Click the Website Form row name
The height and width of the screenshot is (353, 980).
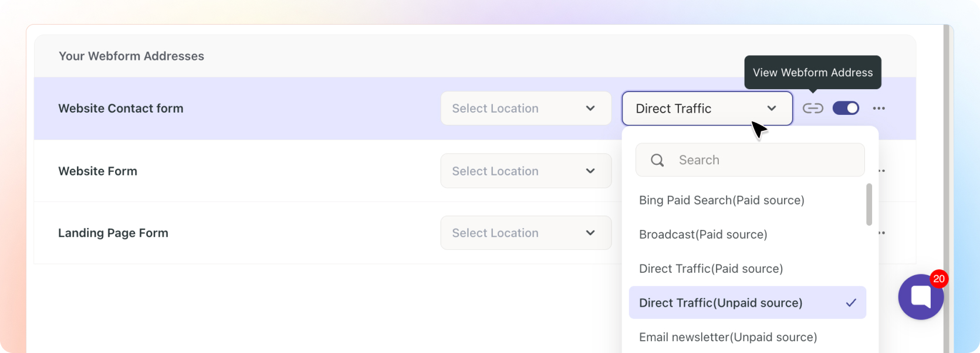click(98, 171)
